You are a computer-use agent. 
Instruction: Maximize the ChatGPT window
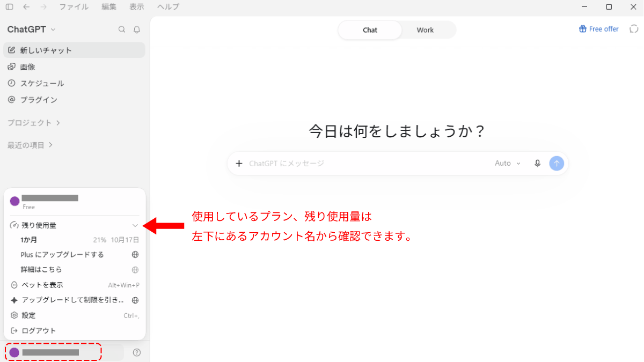click(609, 7)
